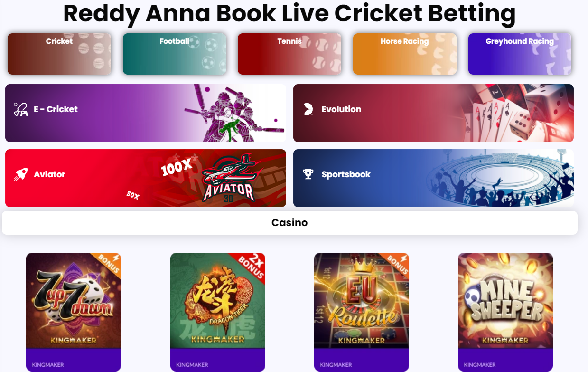Select the Tennis category card
Viewport: 588px width, 372px height.
pos(289,54)
